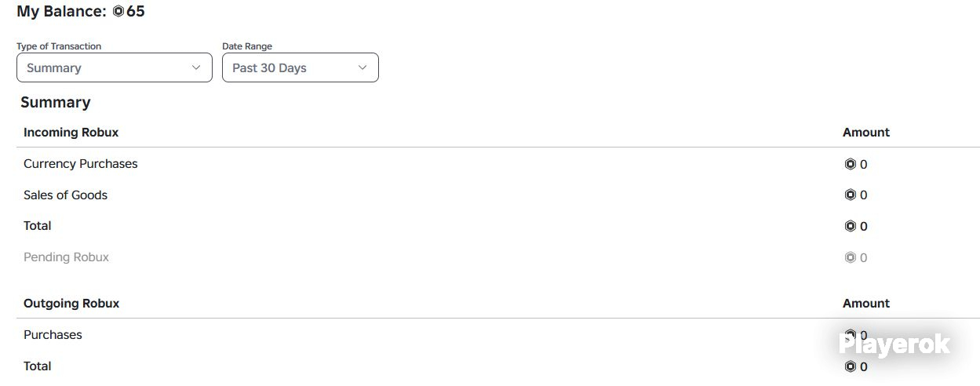The width and height of the screenshot is (980, 386).
Task: Click the Robux icon beside My Balance
Action: coord(118,12)
